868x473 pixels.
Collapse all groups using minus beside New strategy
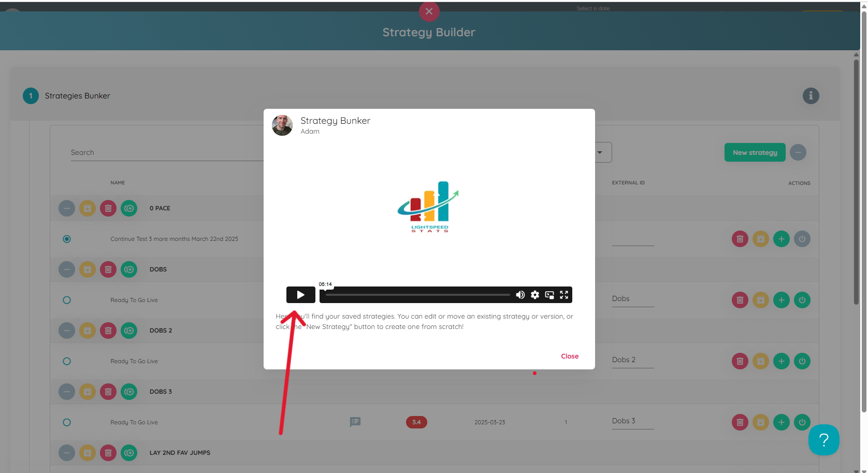point(798,152)
